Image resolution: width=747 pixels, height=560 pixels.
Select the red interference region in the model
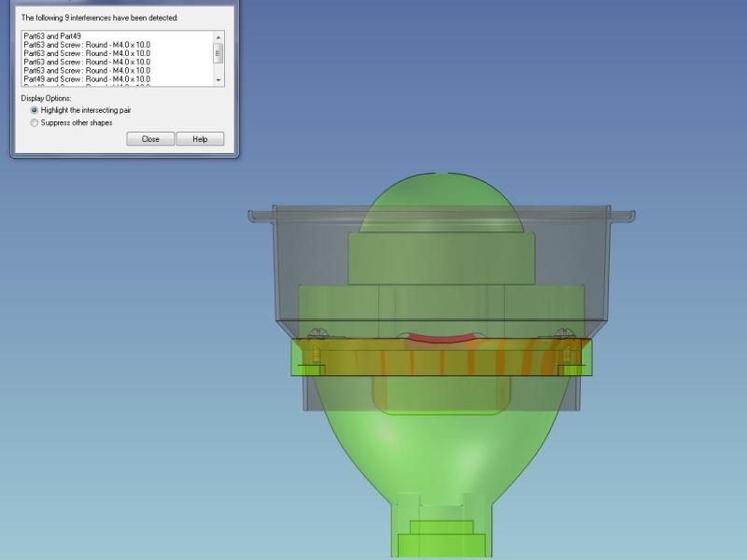coord(441,338)
